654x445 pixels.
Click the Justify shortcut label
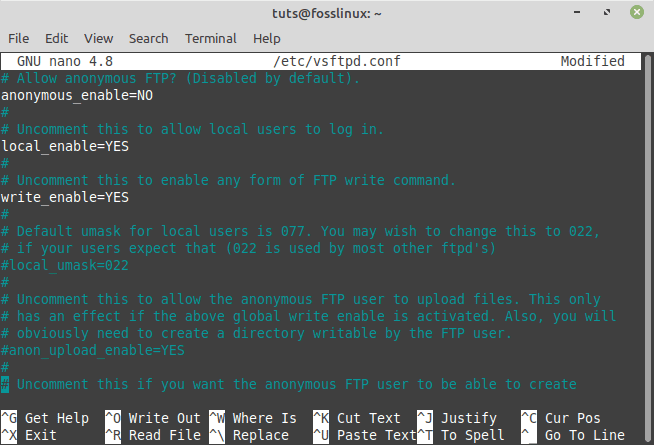point(469,418)
